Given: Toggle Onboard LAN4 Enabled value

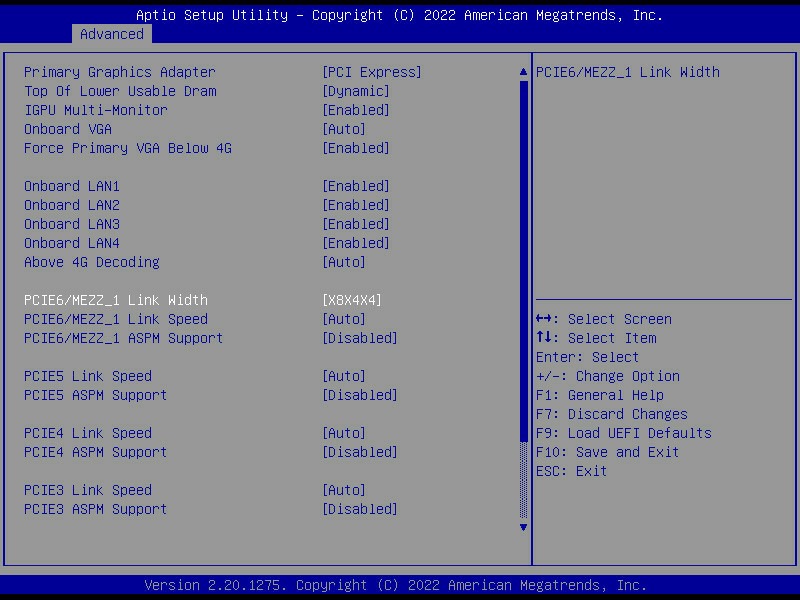Looking at the screenshot, I should [355, 243].
